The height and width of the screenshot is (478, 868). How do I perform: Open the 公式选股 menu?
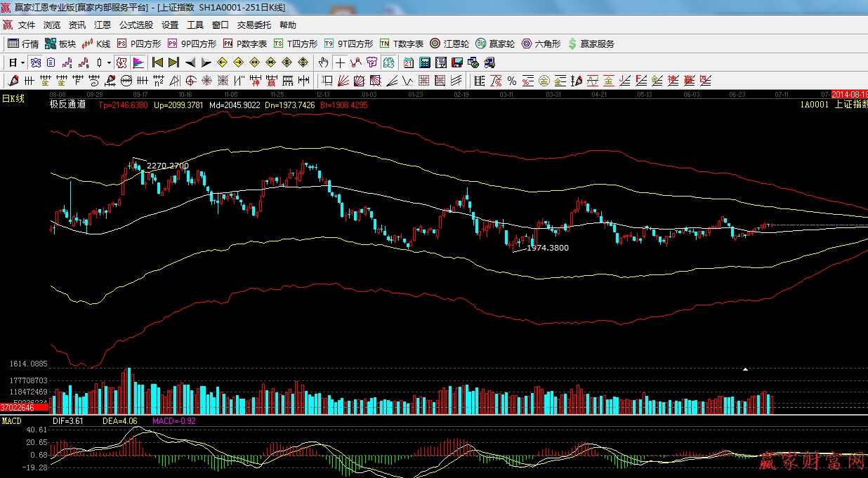point(136,25)
